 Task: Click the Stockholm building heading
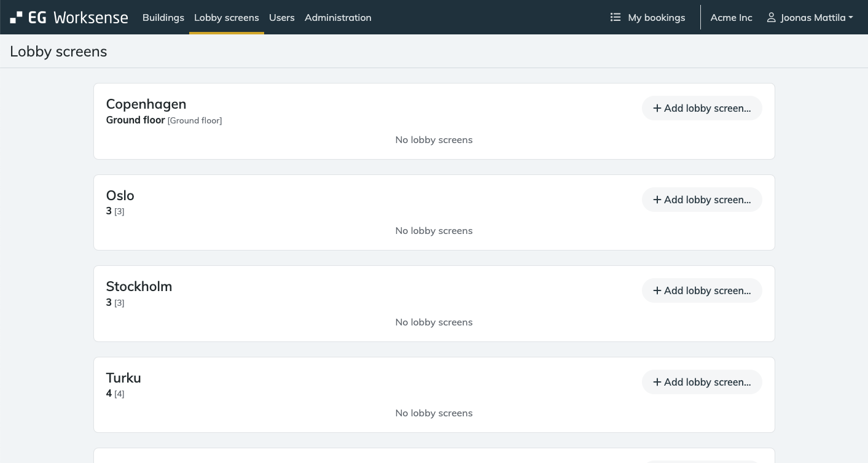[x=139, y=286]
